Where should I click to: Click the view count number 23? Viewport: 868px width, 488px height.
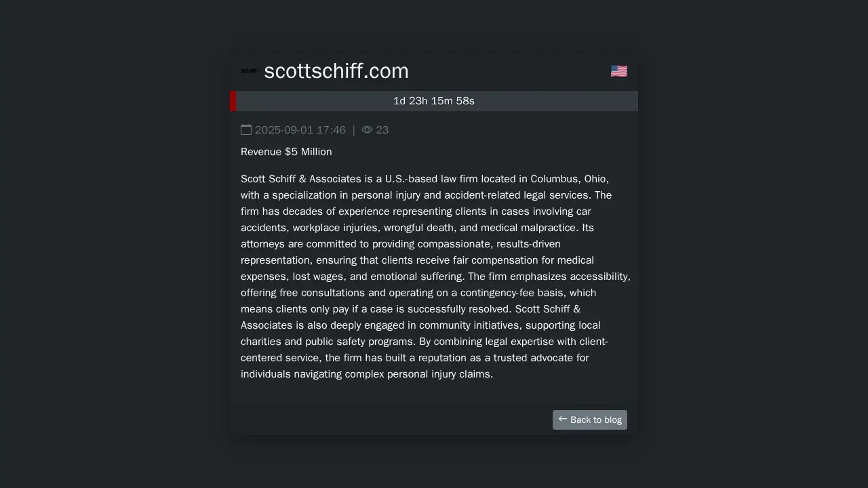(x=382, y=130)
